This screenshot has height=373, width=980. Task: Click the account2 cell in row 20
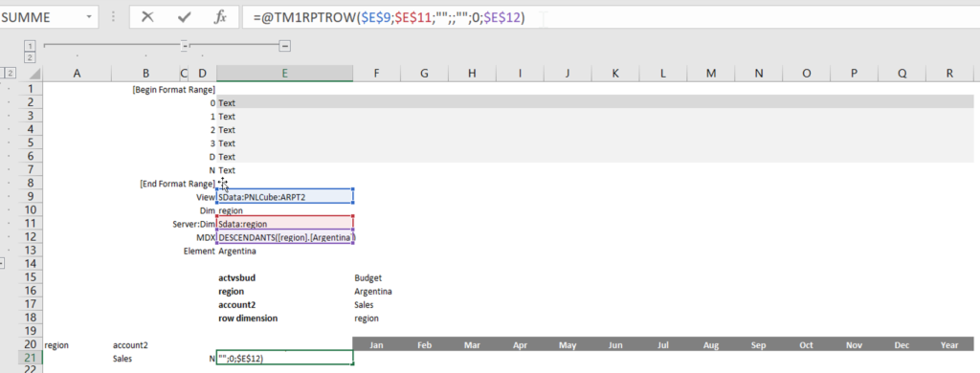pyautogui.click(x=145, y=345)
